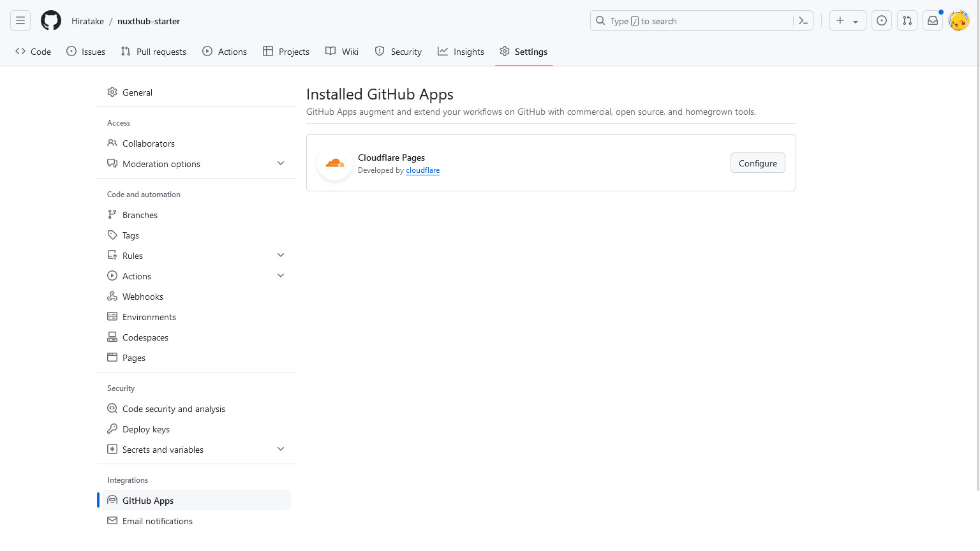Open Environments settings
980x551 pixels.
pos(197,317)
